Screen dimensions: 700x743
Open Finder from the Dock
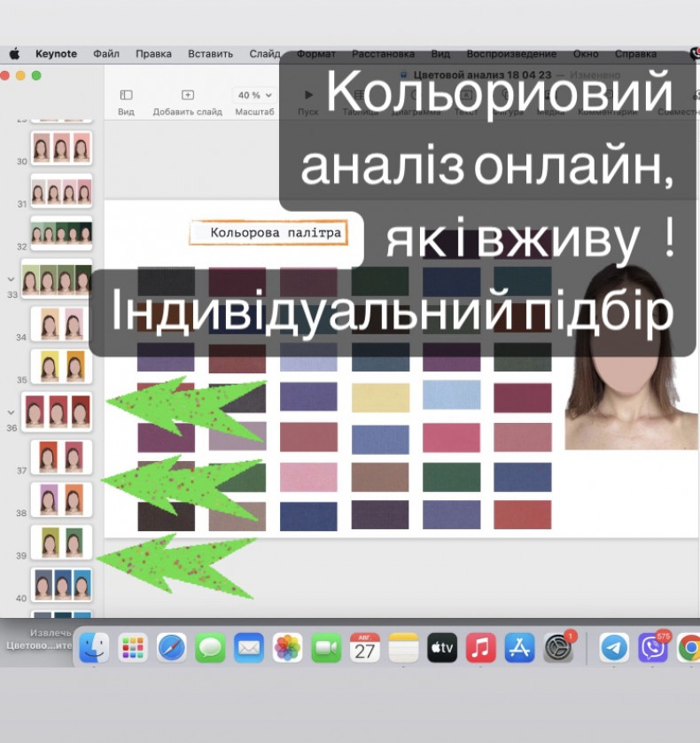coord(94,648)
